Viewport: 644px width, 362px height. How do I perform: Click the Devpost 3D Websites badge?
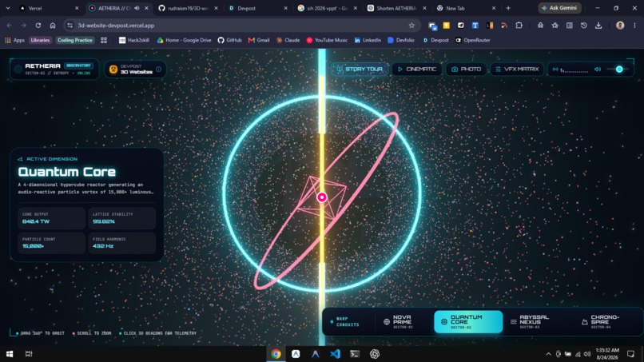click(x=135, y=69)
